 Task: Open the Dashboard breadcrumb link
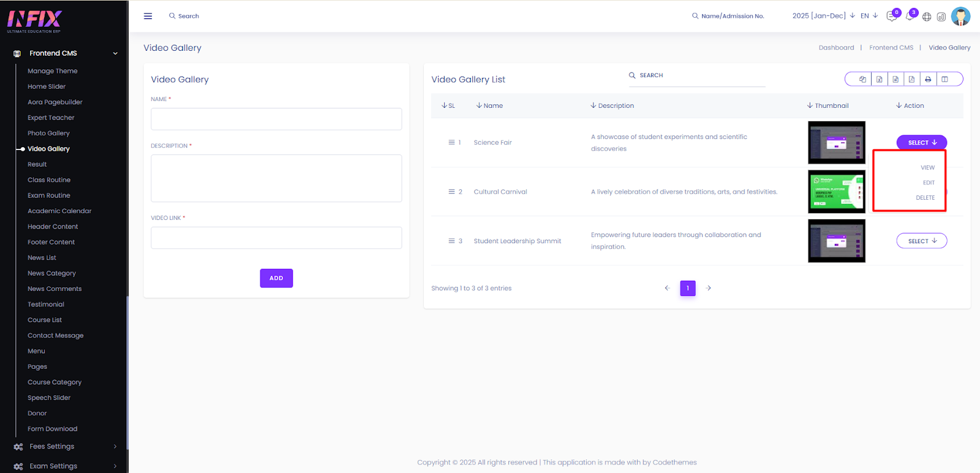pos(836,48)
